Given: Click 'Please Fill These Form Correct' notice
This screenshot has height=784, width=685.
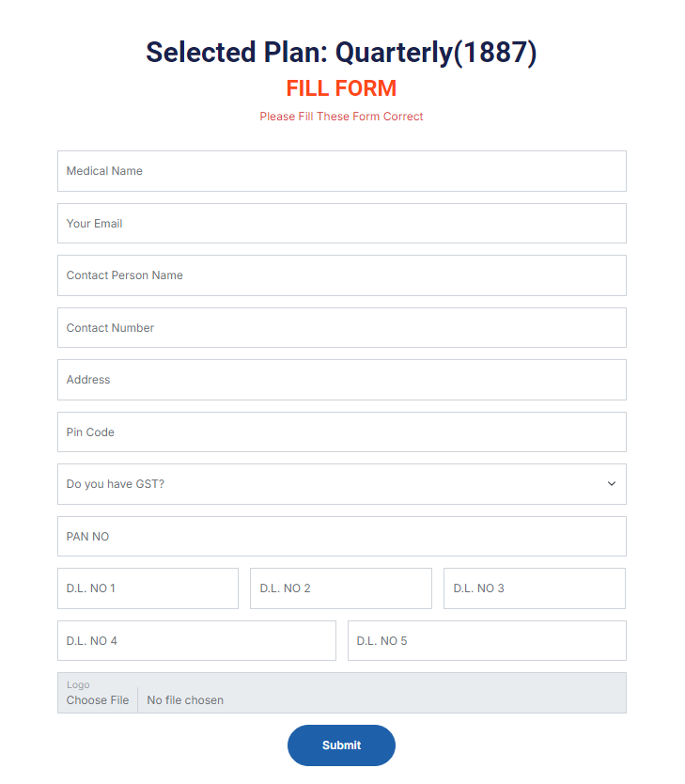Looking at the screenshot, I should [341, 117].
